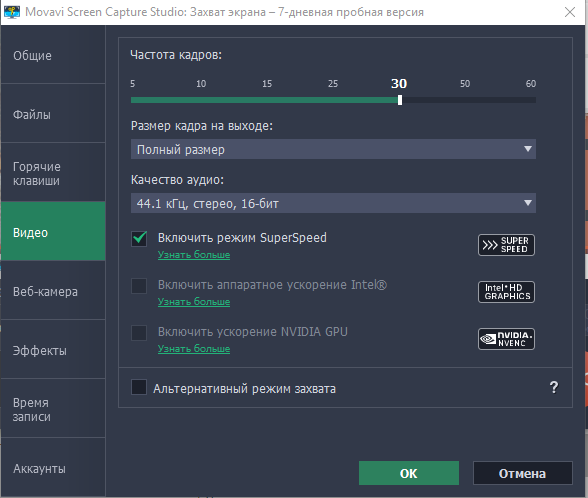588x498 pixels.
Task: Click the 50 fps tick label
Action: (465, 84)
